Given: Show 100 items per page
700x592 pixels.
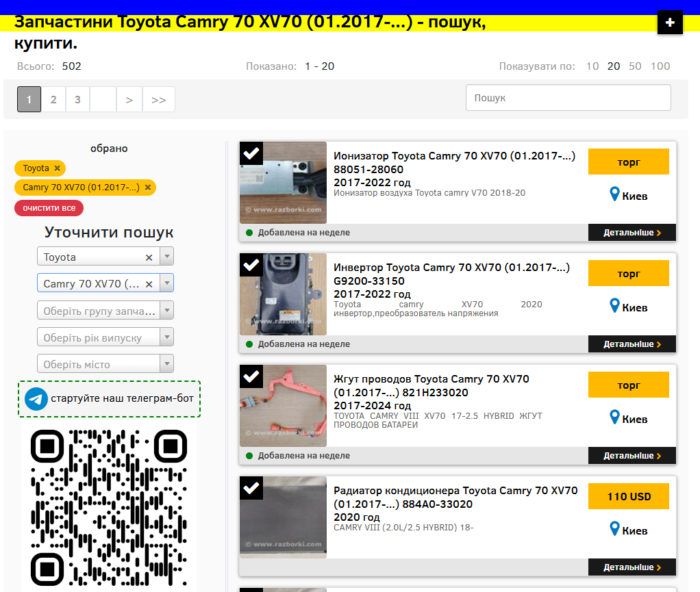Looking at the screenshot, I should (660, 66).
